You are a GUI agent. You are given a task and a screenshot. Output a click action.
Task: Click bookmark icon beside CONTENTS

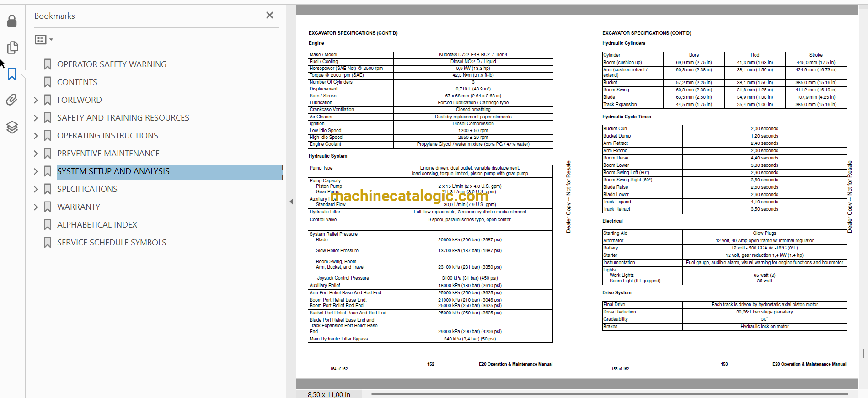coord(48,82)
